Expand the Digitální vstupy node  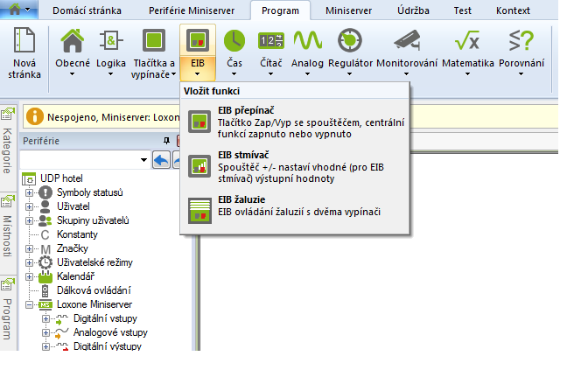click(45, 318)
